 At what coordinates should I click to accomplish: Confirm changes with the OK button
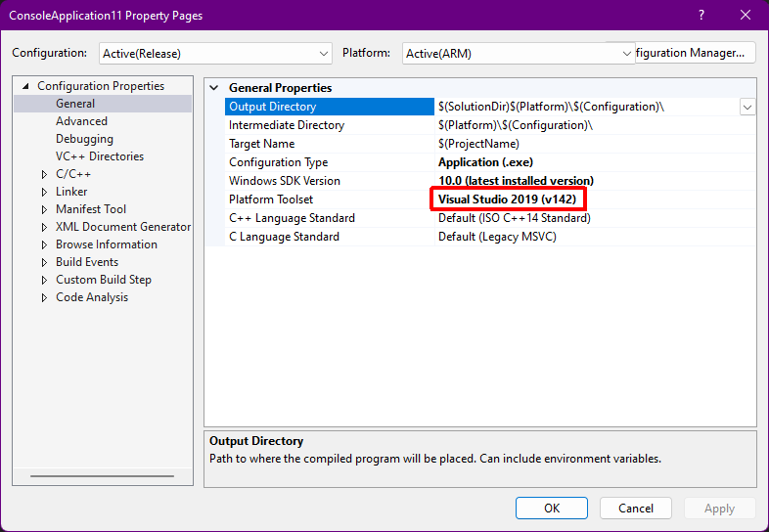pos(552,508)
